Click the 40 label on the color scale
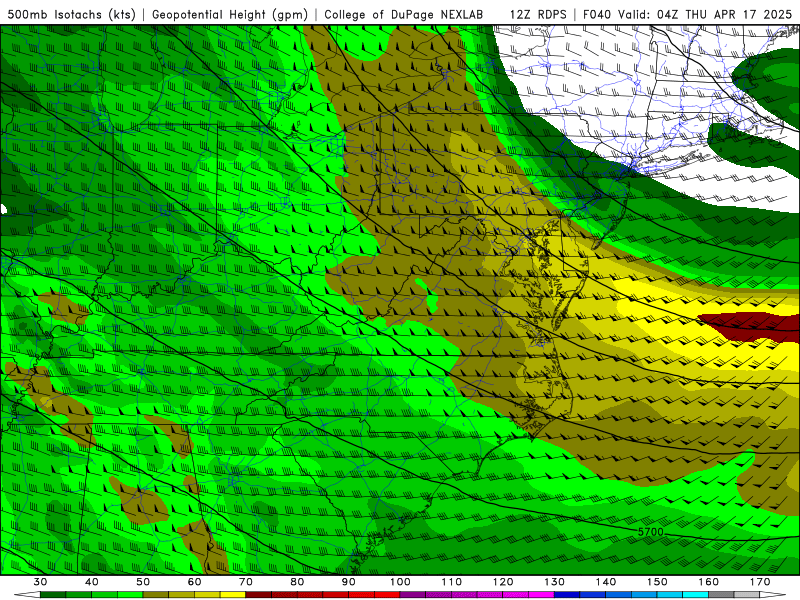Viewport: 800px width, 600px height. pos(92,582)
